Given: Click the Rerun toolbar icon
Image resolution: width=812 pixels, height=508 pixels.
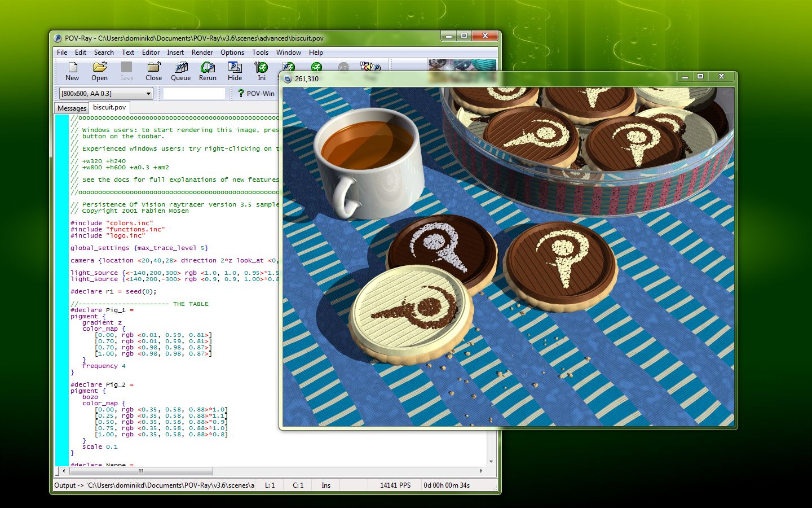Looking at the screenshot, I should tap(208, 72).
